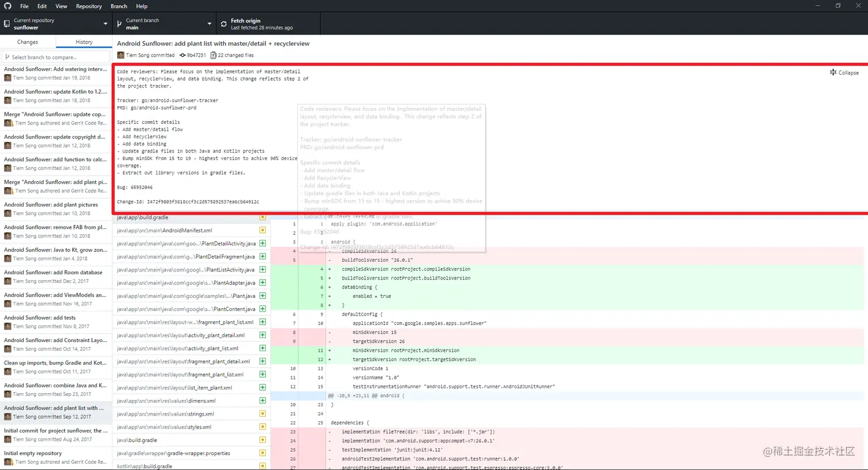This screenshot has height=470, width=868.
Task: Open file AndroidManifest.xml in list
Action: 191,230
